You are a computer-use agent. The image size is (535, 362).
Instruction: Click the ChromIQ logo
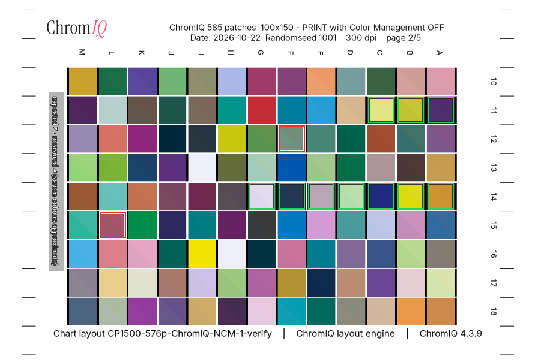coord(77,28)
